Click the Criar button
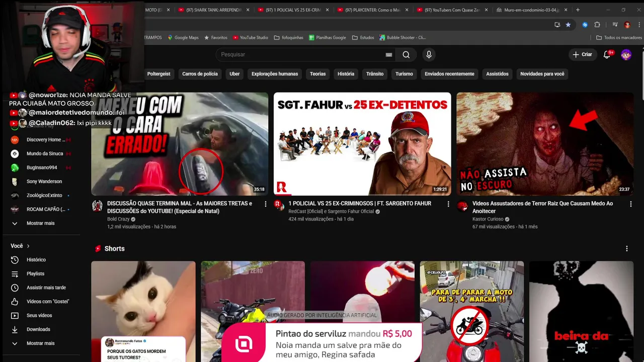 pos(582,54)
